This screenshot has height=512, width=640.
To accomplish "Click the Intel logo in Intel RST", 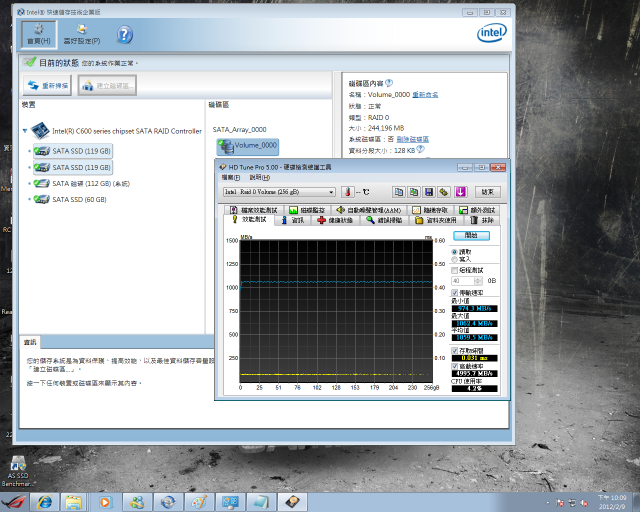I will tap(491, 33).
